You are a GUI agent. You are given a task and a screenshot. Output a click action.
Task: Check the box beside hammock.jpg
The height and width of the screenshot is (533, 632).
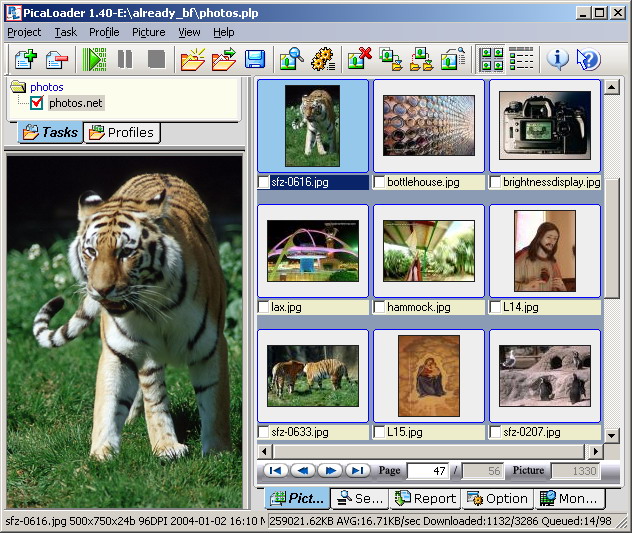tap(380, 308)
